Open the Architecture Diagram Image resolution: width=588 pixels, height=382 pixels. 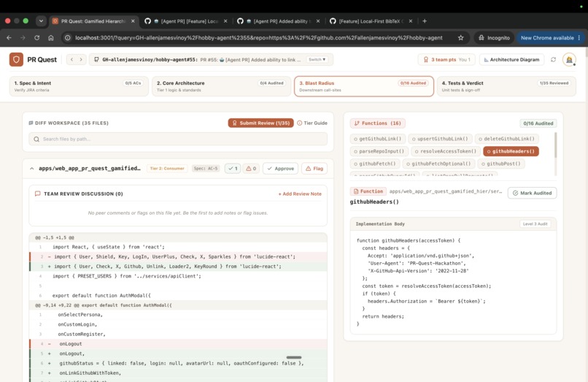click(x=511, y=59)
